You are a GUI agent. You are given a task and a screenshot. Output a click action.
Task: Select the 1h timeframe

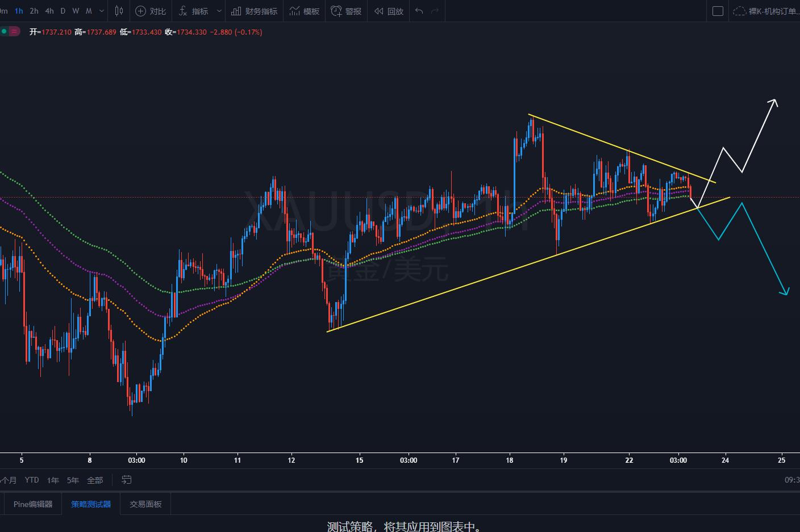[x=19, y=11]
